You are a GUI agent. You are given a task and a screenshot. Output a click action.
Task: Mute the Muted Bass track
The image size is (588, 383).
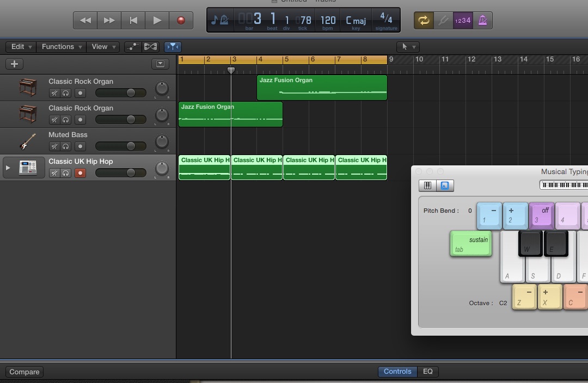pyautogui.click(x=54, y=146)
